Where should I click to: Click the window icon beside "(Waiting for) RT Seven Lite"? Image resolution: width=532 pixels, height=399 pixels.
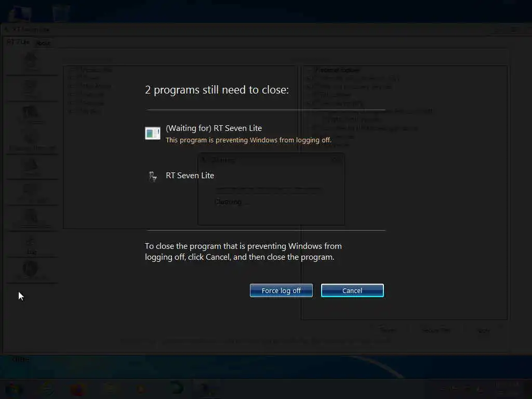tap(153, 133)
